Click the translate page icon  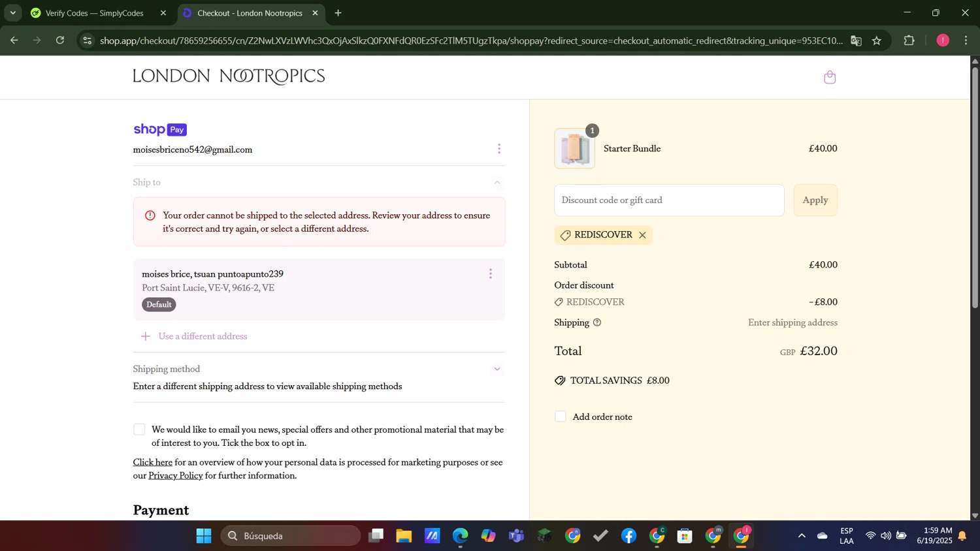pyautogui.click(x=856, y=40)
